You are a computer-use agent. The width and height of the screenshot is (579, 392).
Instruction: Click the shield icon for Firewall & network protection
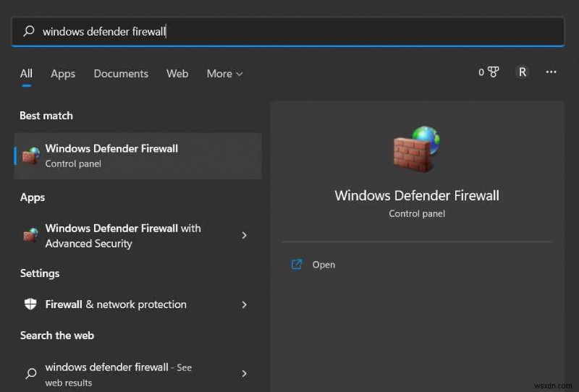pos(30,304)
